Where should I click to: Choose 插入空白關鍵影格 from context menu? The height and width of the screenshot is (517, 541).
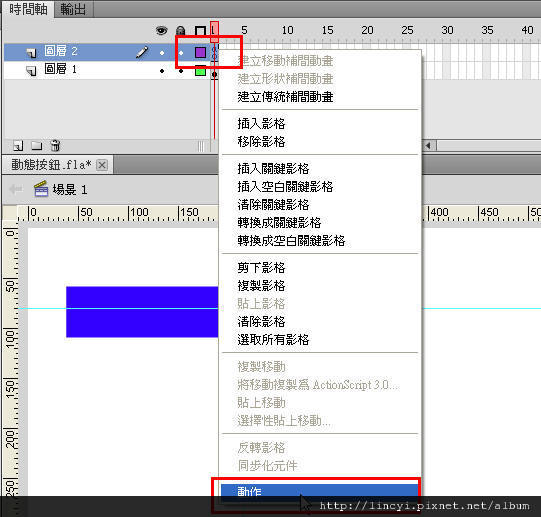[285, 187]
